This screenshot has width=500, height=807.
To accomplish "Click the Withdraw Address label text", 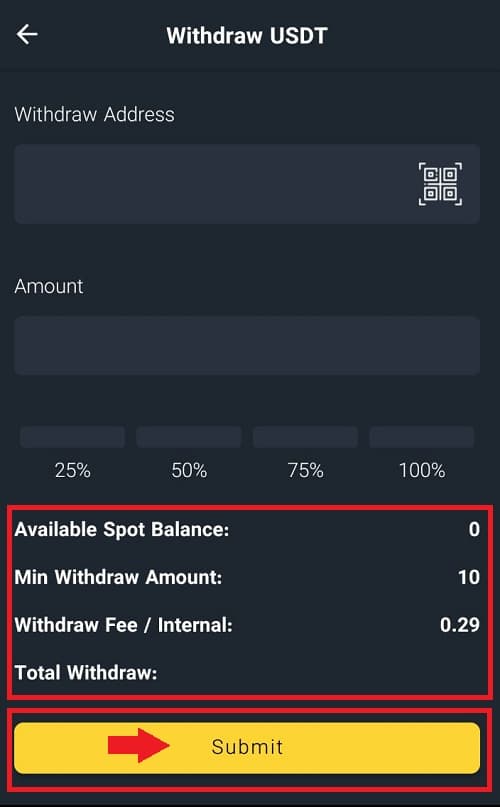I will pyautogui.click(x=94, y=114).
